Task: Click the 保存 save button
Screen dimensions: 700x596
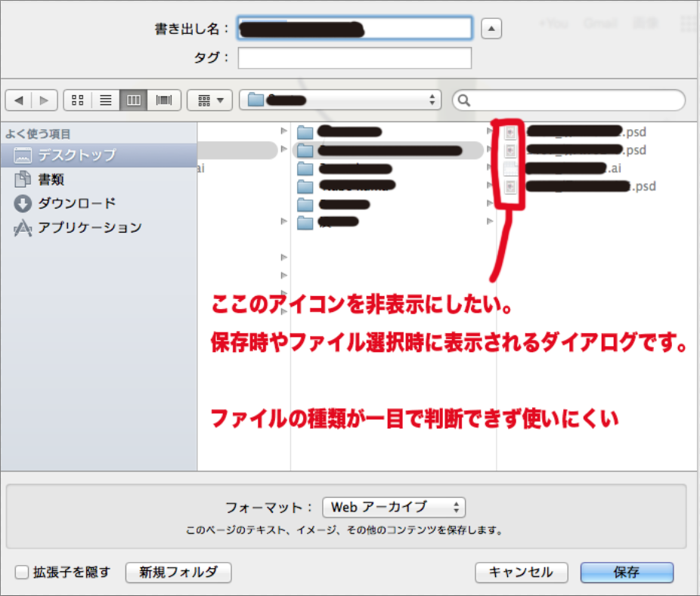Action: click(x=627, y=573)
